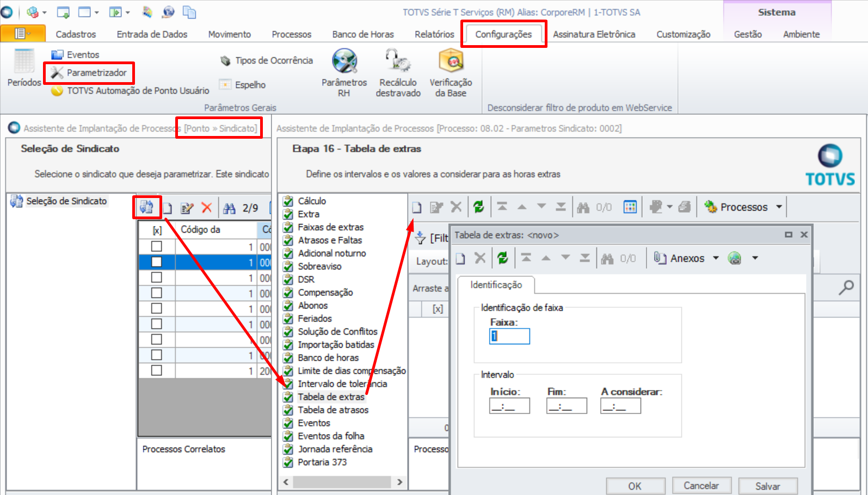This screenshot has height=495, width=868.
Task: Click the grid view icon in the Etapa 16 toolbar
Action: point(630,207)
